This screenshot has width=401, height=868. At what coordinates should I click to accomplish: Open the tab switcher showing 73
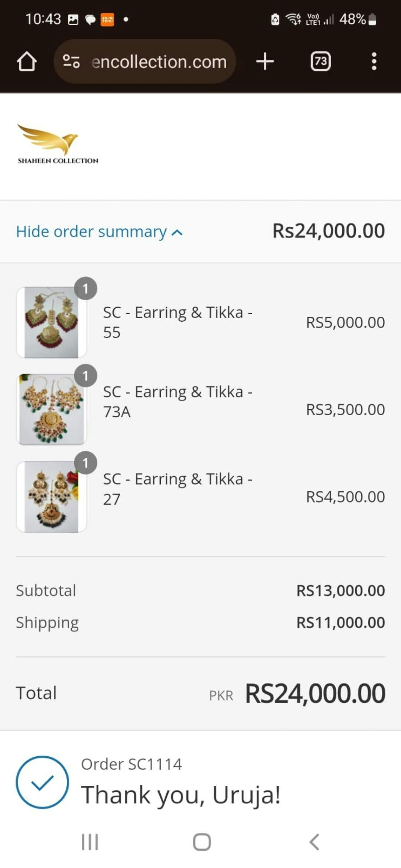point(320,61)
